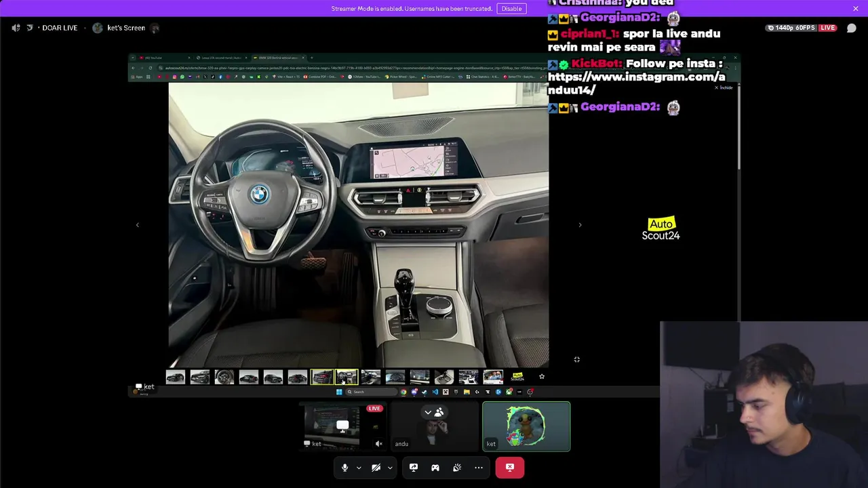Close the gallery using Închide
Screen dimensions: 868x488
pos(724,87)
